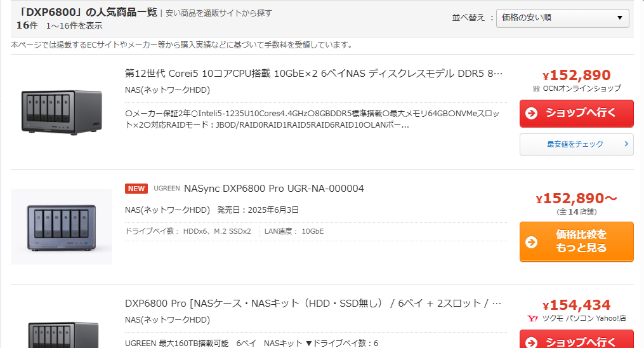This screenshot has height=348, width=644.
Task: Click ドライブベイ数： HDDx6、M.2 SSDx2 spec
Action: [188, 231]
